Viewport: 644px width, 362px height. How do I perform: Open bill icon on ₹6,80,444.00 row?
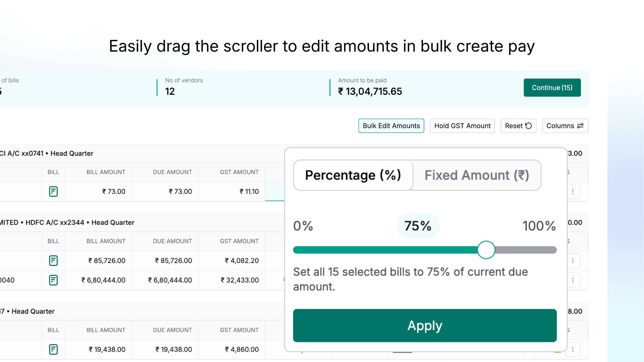click(x=53, y=280)
